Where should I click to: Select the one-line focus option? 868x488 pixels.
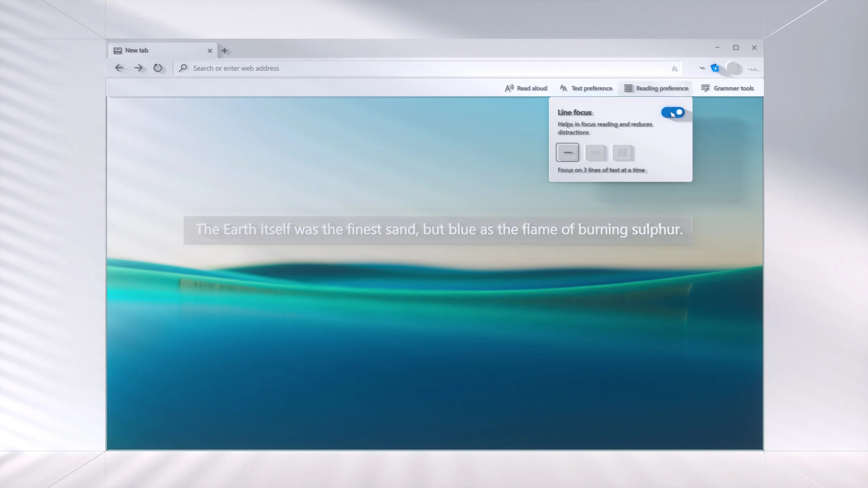coord(567,152)
